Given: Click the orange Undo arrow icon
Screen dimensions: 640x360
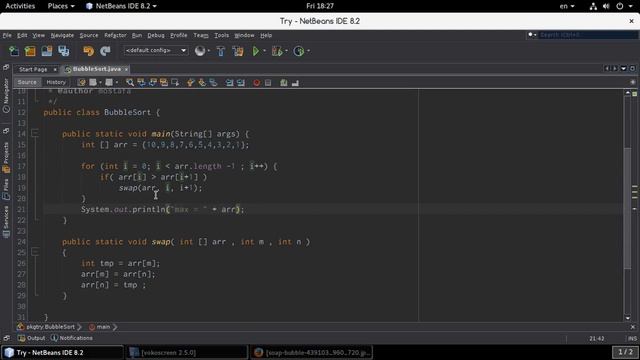Looking at the screenshot, I should pos(89,51).
